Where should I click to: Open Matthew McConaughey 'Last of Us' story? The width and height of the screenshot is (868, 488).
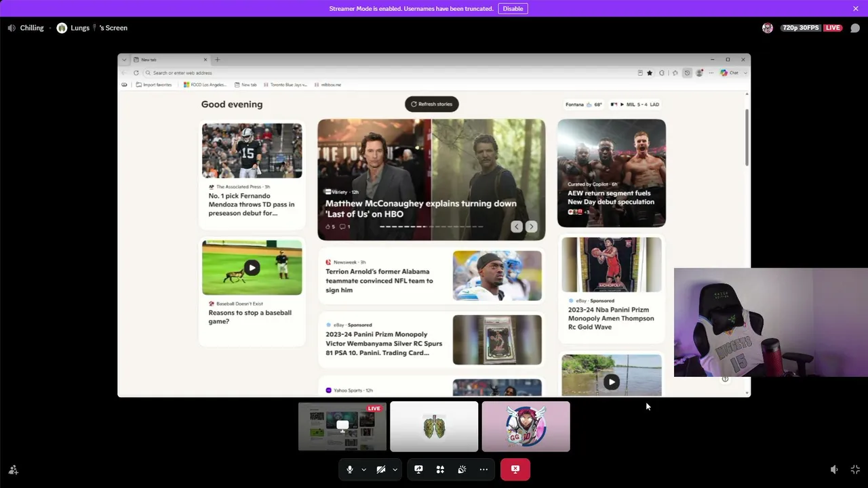[x=420, y=209]
